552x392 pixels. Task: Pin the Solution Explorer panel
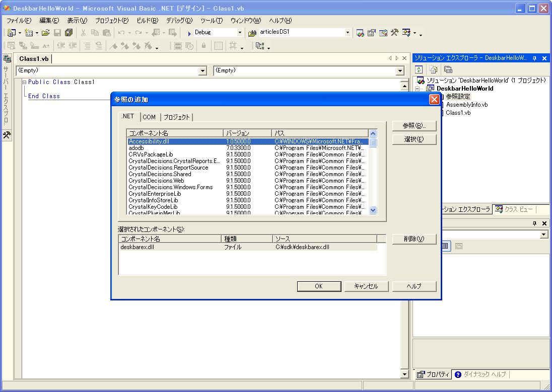534,58
